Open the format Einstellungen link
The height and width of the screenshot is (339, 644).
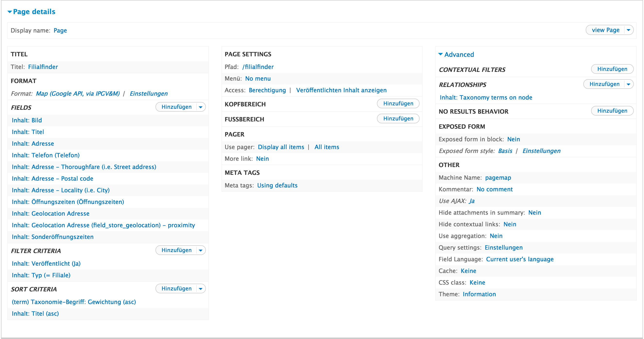point(149,93)
